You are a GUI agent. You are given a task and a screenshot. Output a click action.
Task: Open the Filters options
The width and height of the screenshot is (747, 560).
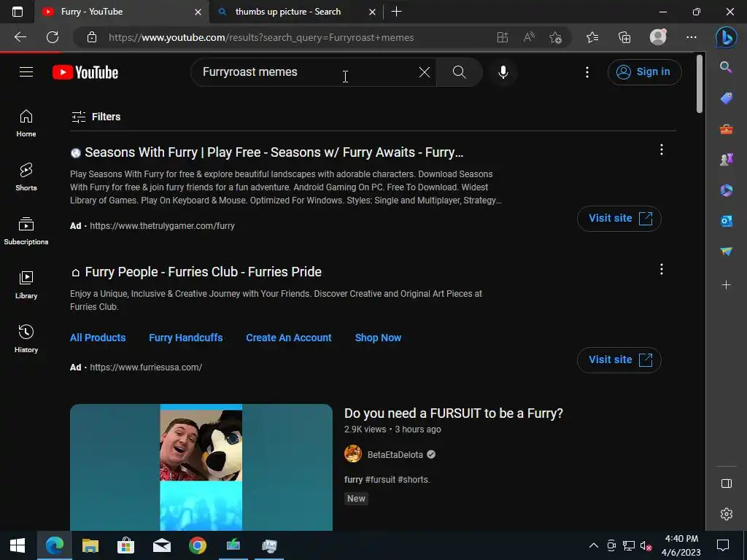coord(96,117)
